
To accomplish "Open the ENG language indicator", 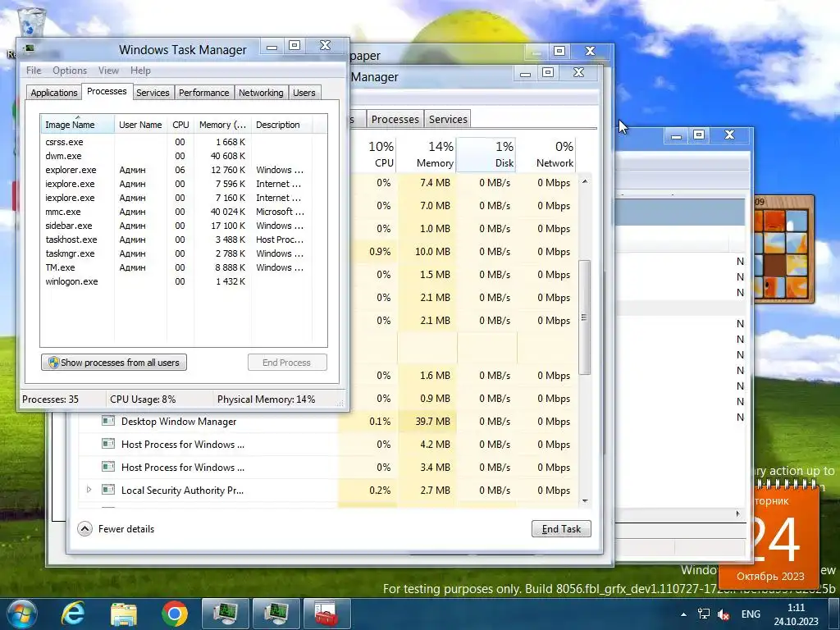I will pos(751,614).
